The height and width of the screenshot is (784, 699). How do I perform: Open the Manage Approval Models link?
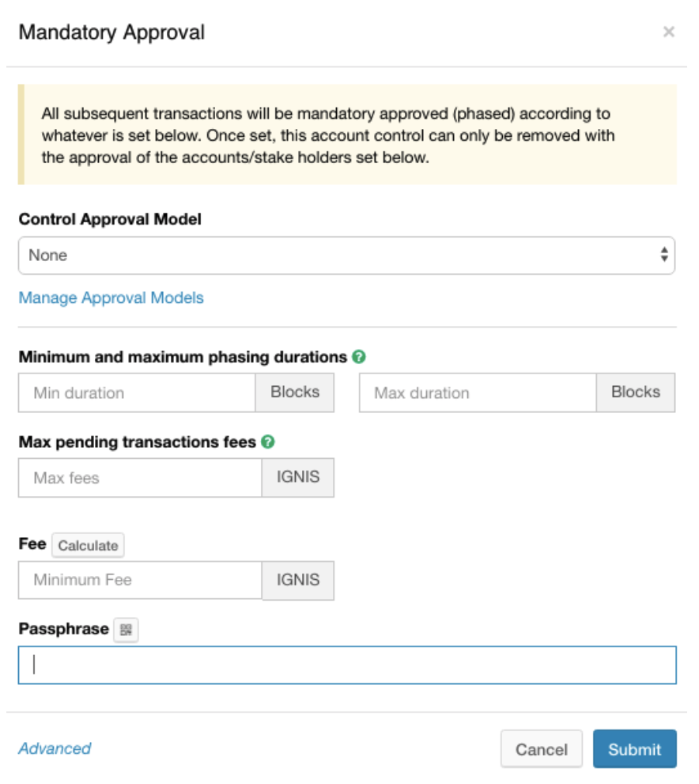[x=111, y=298]
